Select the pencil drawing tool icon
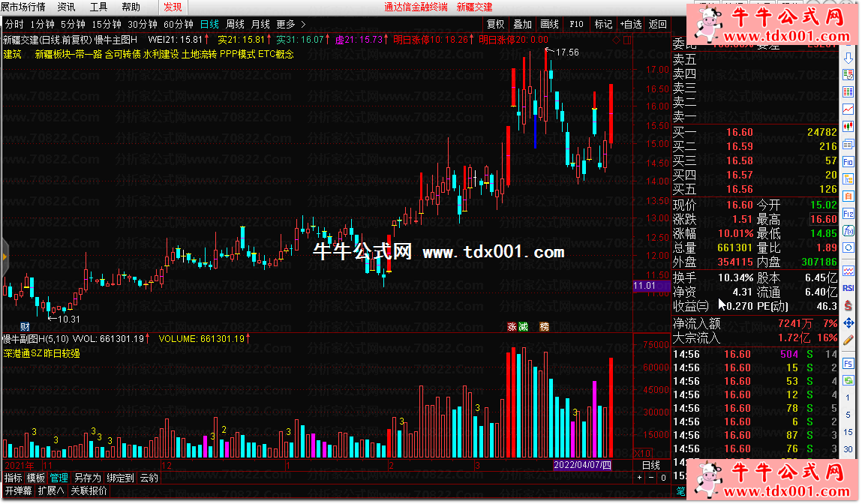862x504 pixels. (x=848, y=340)
